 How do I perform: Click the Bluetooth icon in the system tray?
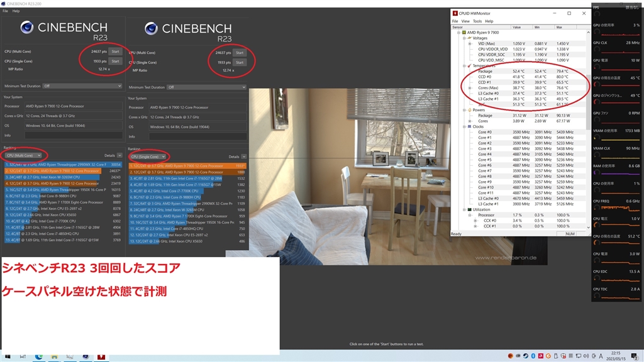pyautogui.click(x=533, y=356)
